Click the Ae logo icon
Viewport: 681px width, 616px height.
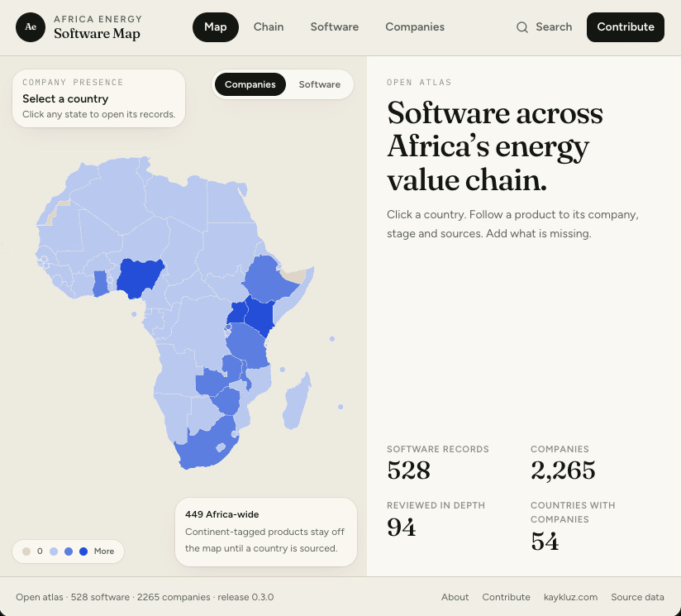coord(31,27)
